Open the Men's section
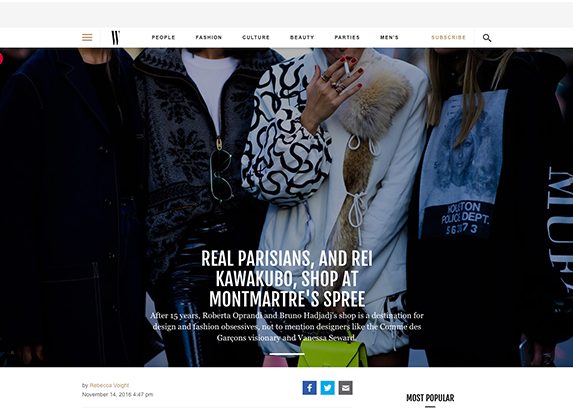The height and width of the screenshot is (418, 573). (x=389, y=37)
